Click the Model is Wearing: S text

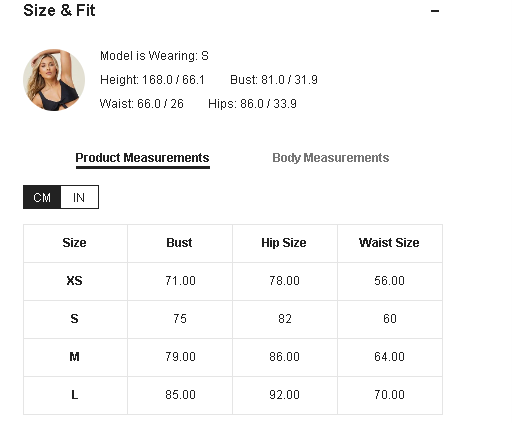154,56
